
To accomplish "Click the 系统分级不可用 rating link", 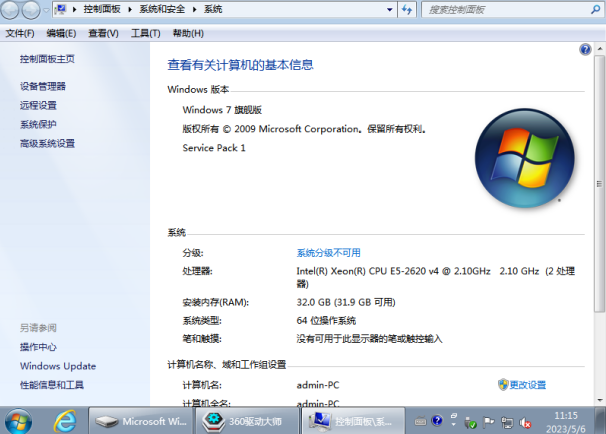I will pyautogui.click(x=328, y=253).
